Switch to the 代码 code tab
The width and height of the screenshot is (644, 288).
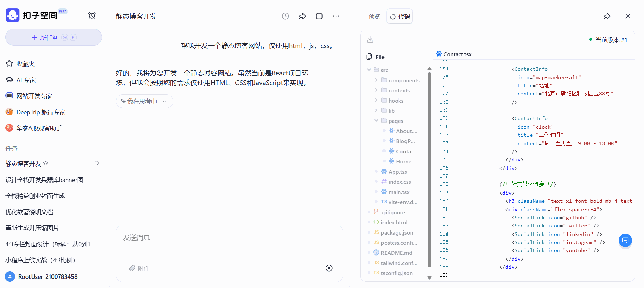(400, 16)
